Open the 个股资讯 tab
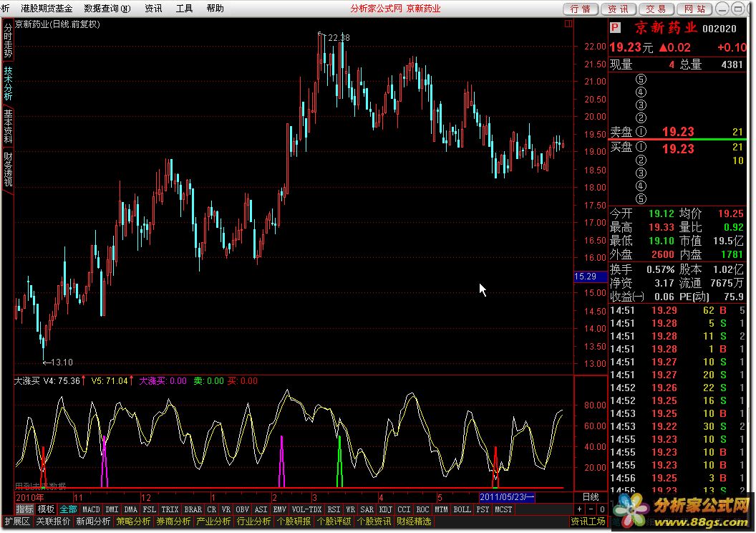756x533 pixels. coord(374,522)
